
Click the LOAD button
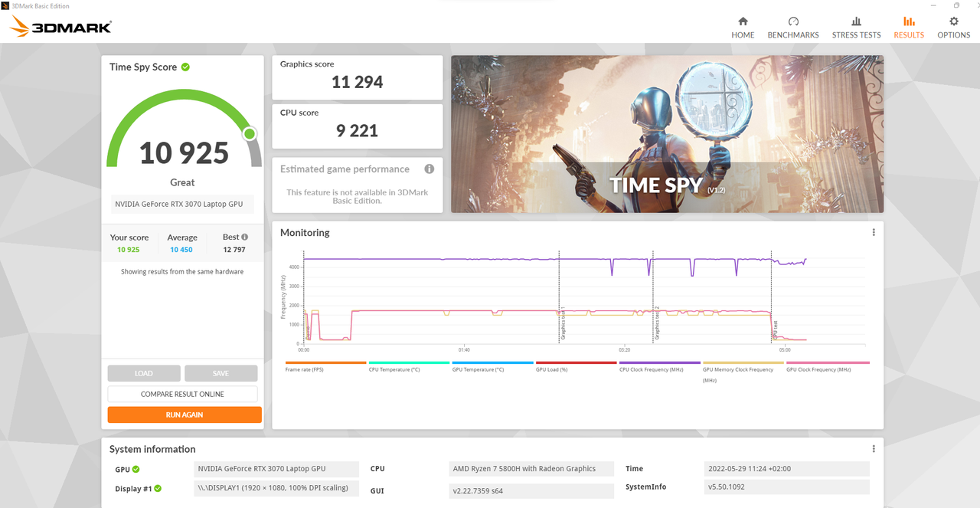144,373
